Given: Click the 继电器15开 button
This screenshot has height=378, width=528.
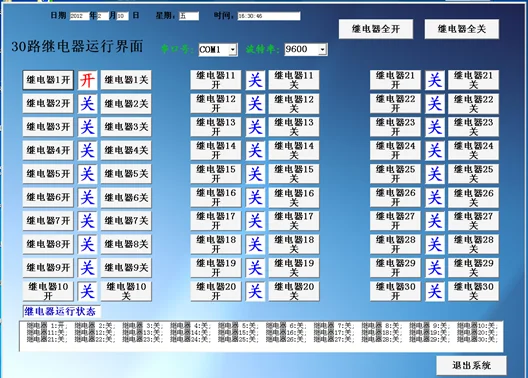Looking at the screenshot, I should click(x=216, y=174).
